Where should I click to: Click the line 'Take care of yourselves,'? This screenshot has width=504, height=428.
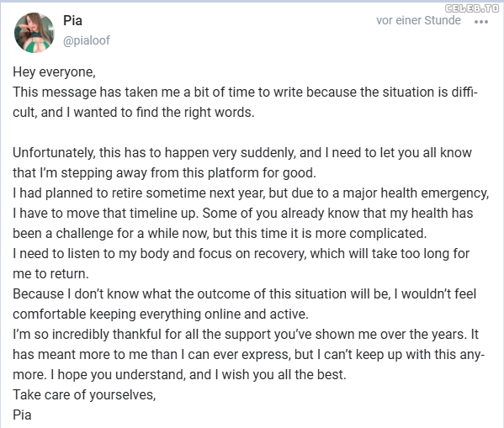click(x=84, y=395)
